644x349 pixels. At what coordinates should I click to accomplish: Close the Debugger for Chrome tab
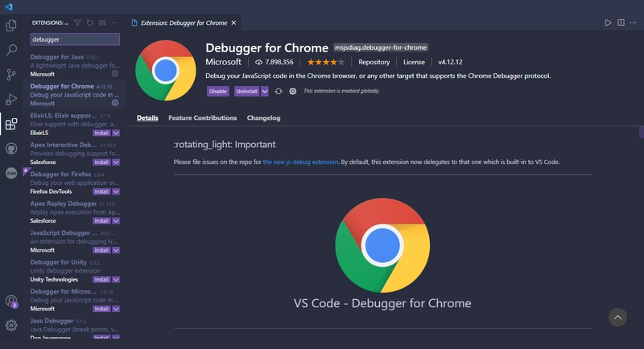click(x=233, y=23)
